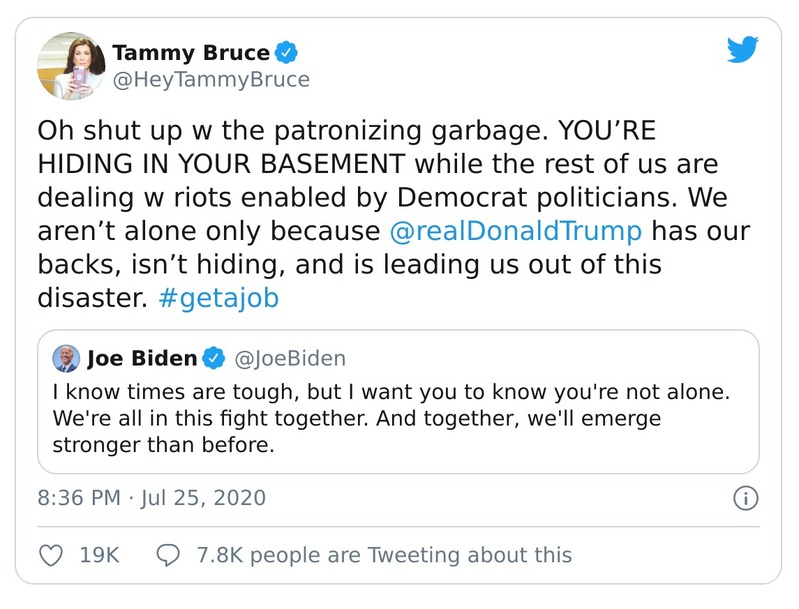The width and height of the screenshot is (799, 609).
Task: Click the 19K likes count
Action: (98, 554)
